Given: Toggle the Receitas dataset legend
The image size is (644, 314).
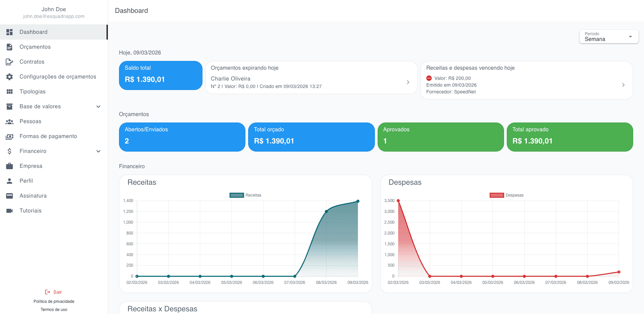Looking at the screenshot, I should point(245,195).
